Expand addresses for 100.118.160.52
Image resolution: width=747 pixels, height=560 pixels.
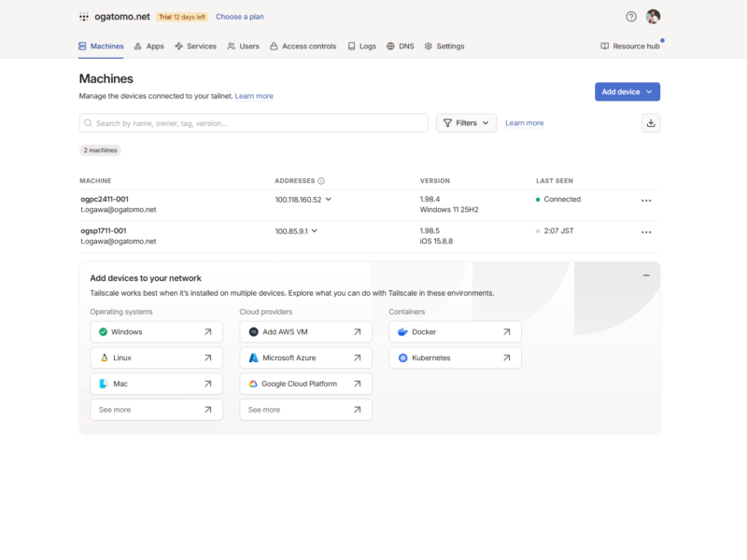coord(329,200)
